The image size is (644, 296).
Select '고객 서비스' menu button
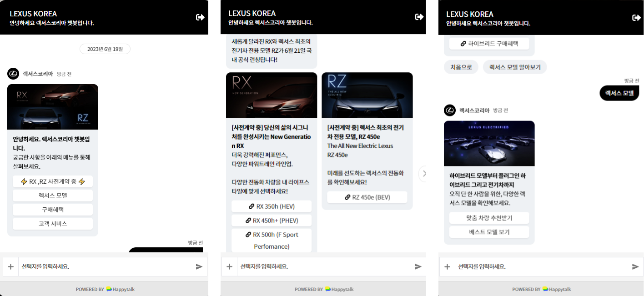tap(53, 224)
